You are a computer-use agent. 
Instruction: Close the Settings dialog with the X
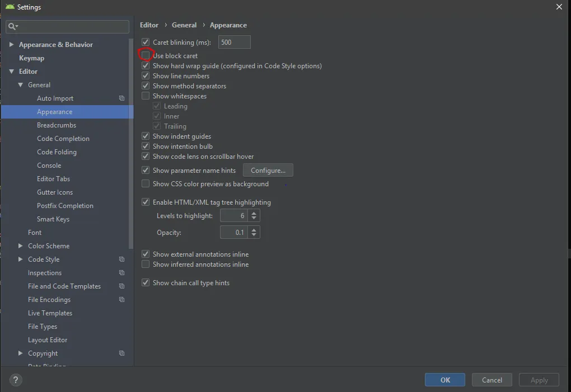tap(559, 7)
